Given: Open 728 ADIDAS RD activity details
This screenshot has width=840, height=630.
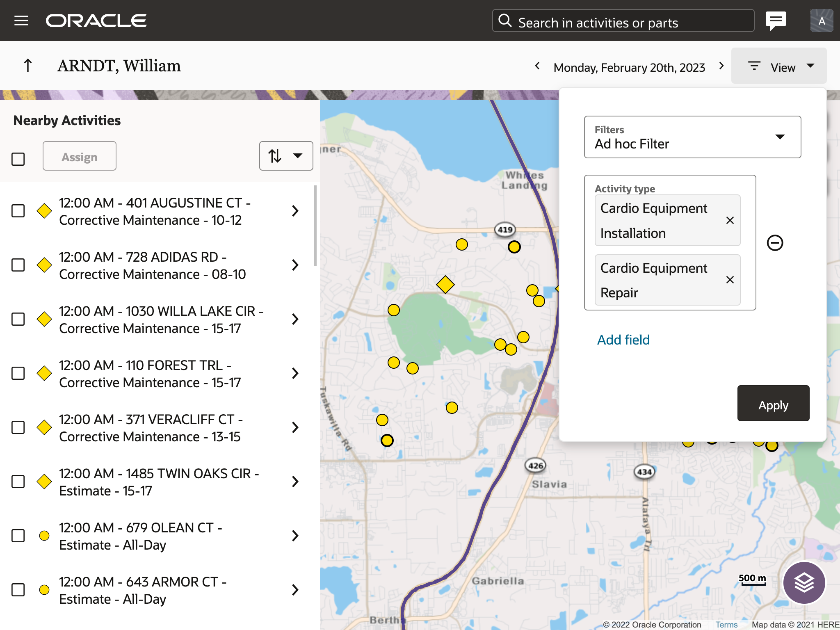Looking at the screenshot, I should (x=295, y=265).
